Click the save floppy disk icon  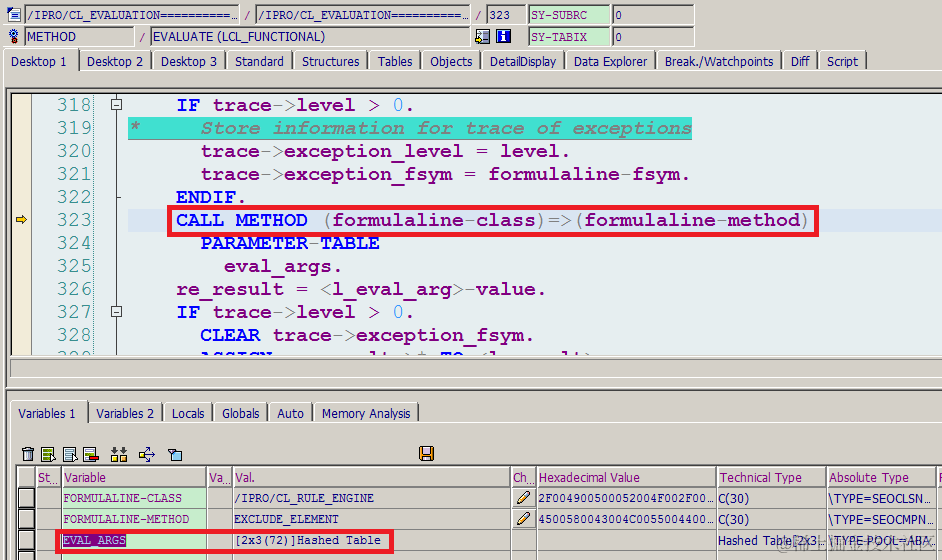tap(427, 454)
